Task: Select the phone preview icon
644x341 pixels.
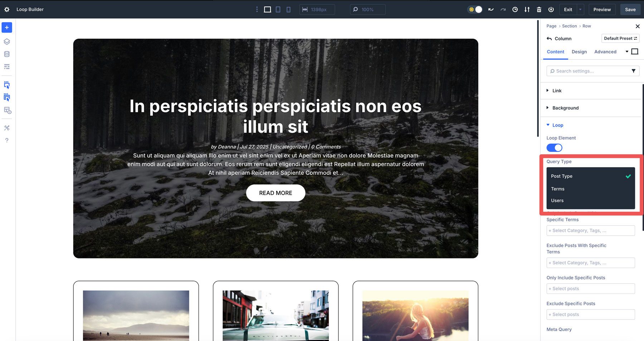Action: 288,9
